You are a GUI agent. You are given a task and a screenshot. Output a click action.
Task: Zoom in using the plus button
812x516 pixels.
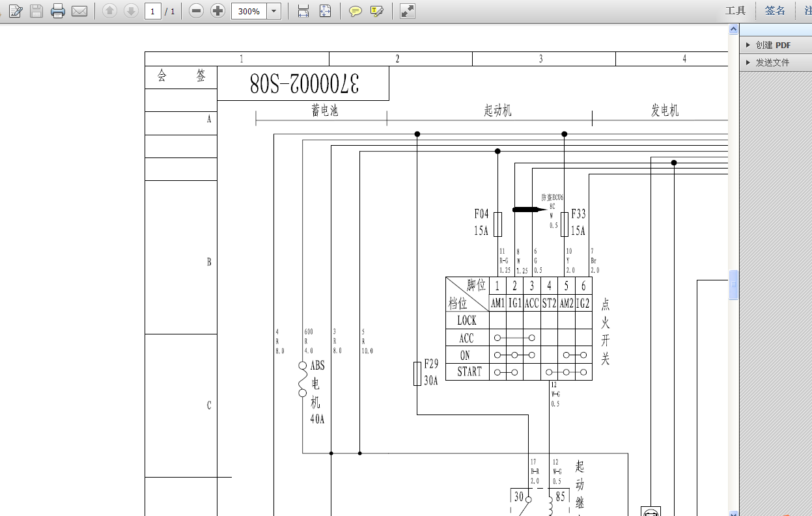218,11
